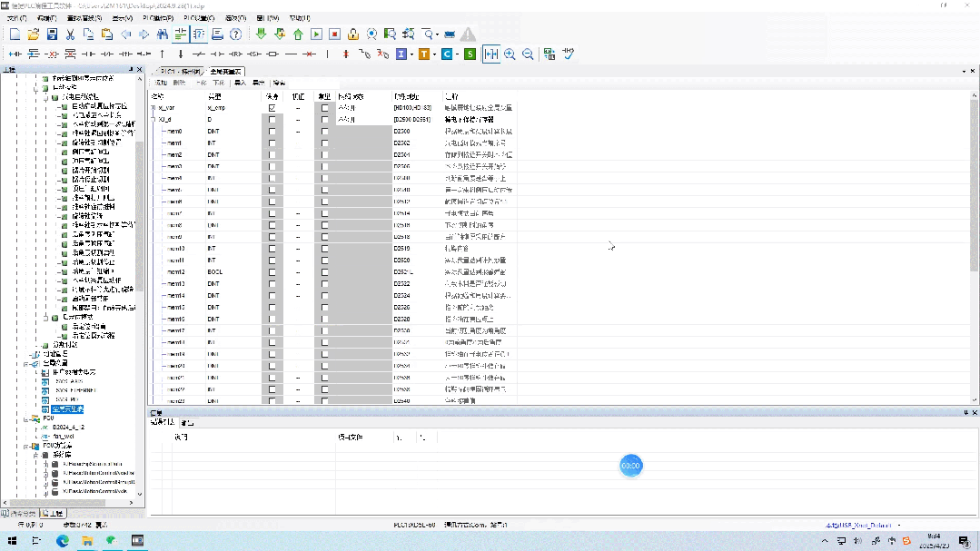The width and height of the screenshot is (980, 551).
Task: Switch to the PLC1 ladder diagram tab
Action: tap(181, 71)
